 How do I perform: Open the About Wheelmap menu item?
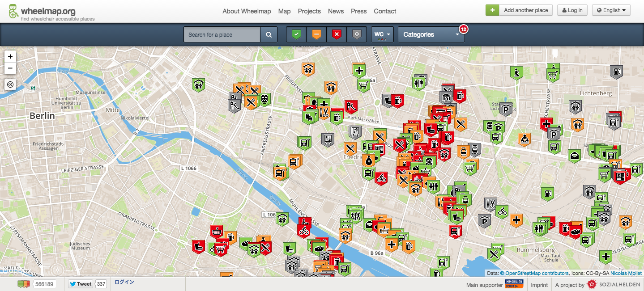[247, 11]
